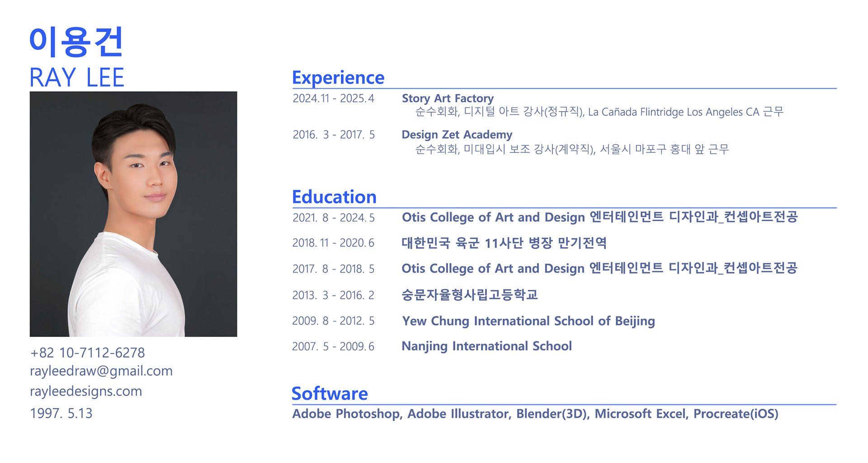
Task: Click the date range 2007. 5 - 2009. 6
Action: point(333,347)
